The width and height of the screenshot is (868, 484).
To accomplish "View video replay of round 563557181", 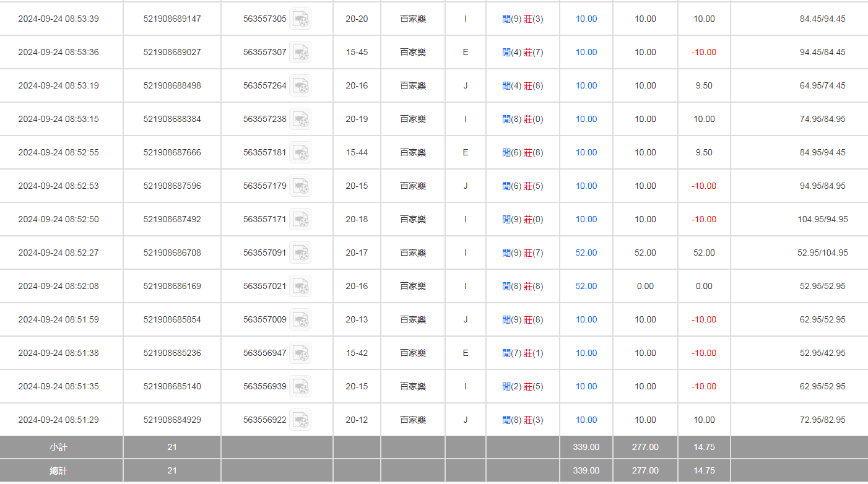I will coord(300,153).
